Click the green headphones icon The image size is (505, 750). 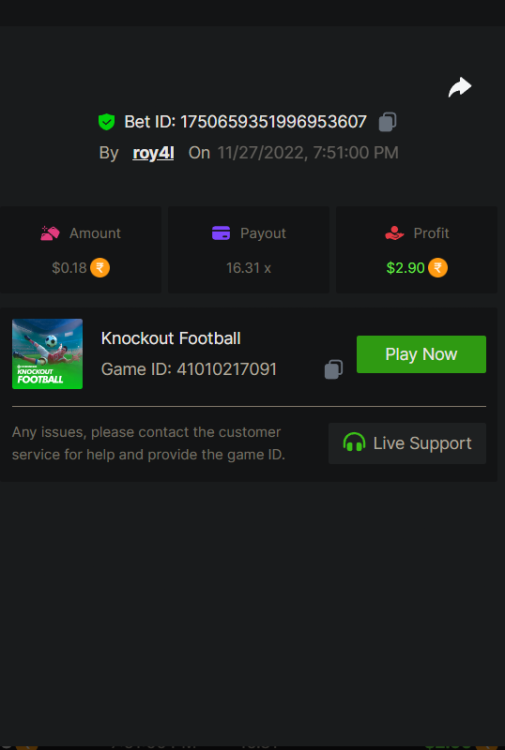354,442
